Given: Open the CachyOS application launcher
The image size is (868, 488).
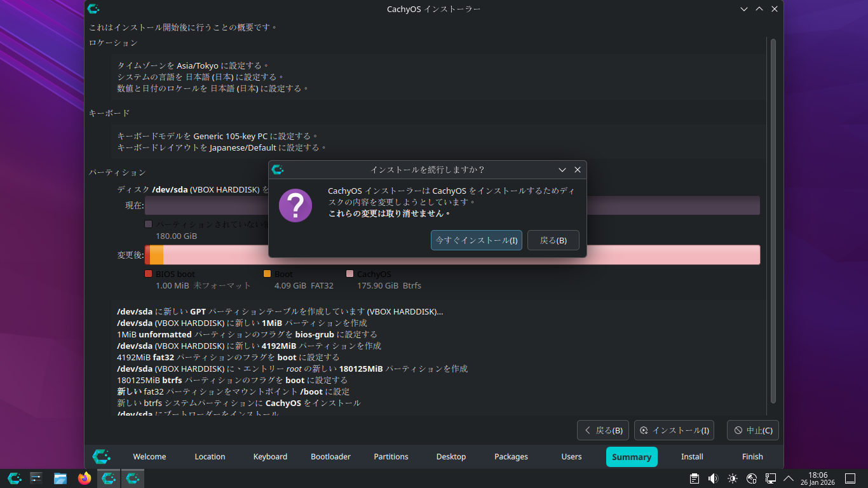Looking at the screenshot, I should (14, 478).
